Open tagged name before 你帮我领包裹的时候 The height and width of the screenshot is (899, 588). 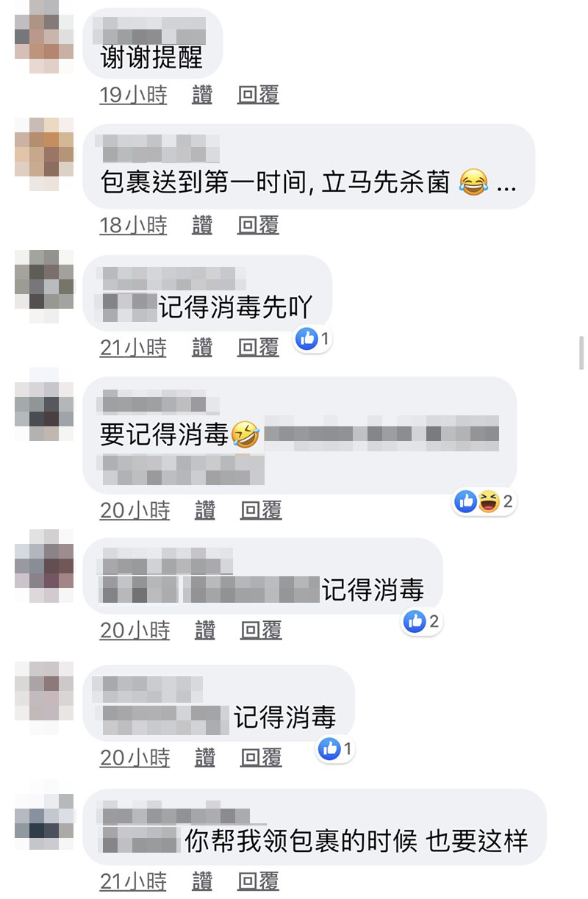coord(140,839)
